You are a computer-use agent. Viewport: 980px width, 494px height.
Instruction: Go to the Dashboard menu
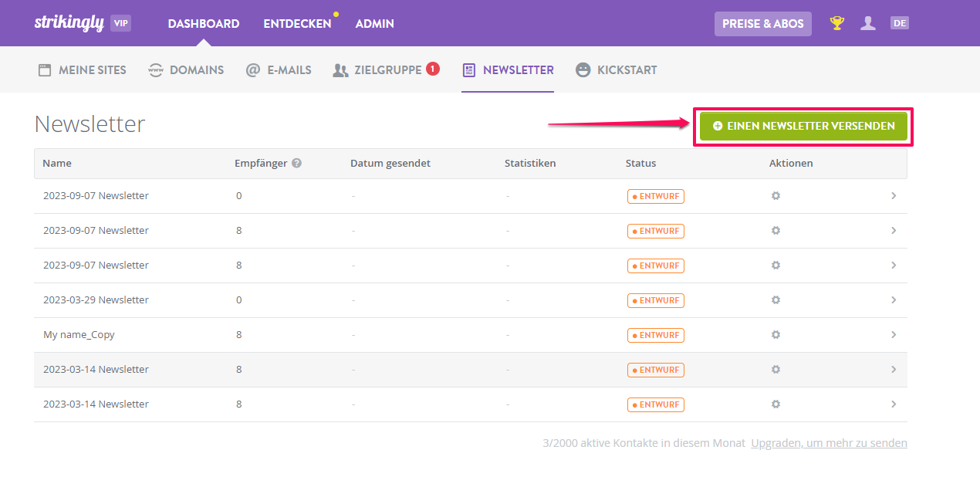point(204,24)
